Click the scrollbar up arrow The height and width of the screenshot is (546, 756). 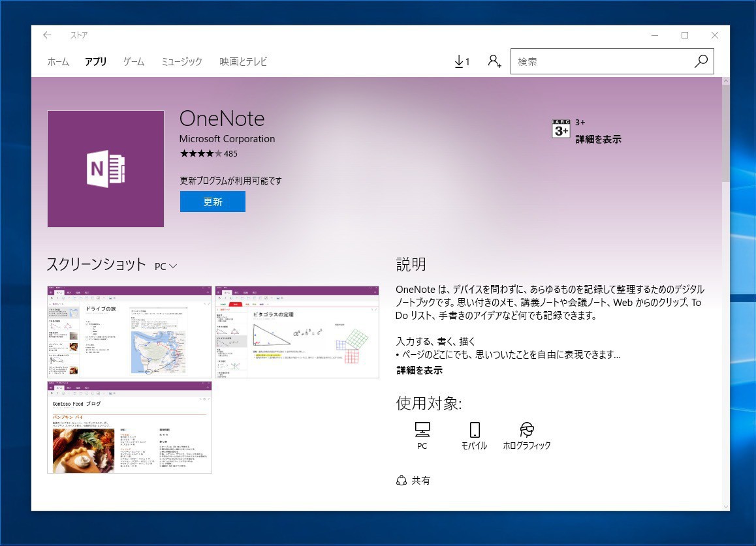point(725,81)
